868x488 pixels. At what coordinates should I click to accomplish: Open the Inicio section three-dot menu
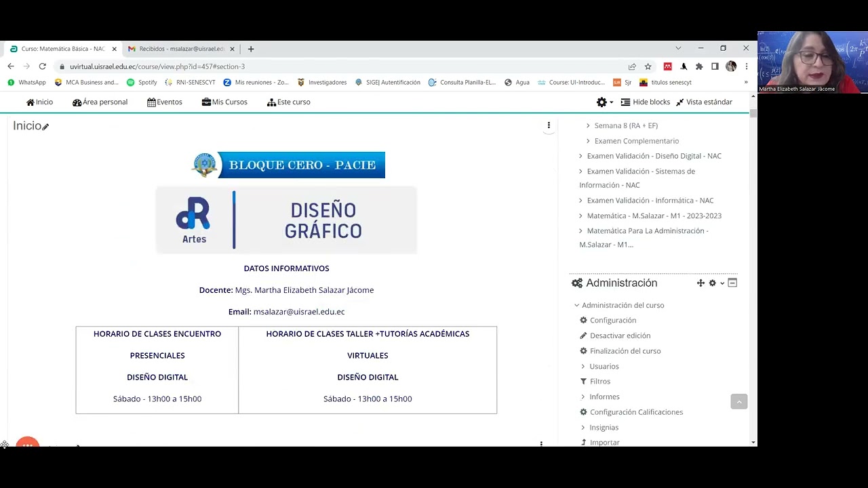(x=549, y=125)
